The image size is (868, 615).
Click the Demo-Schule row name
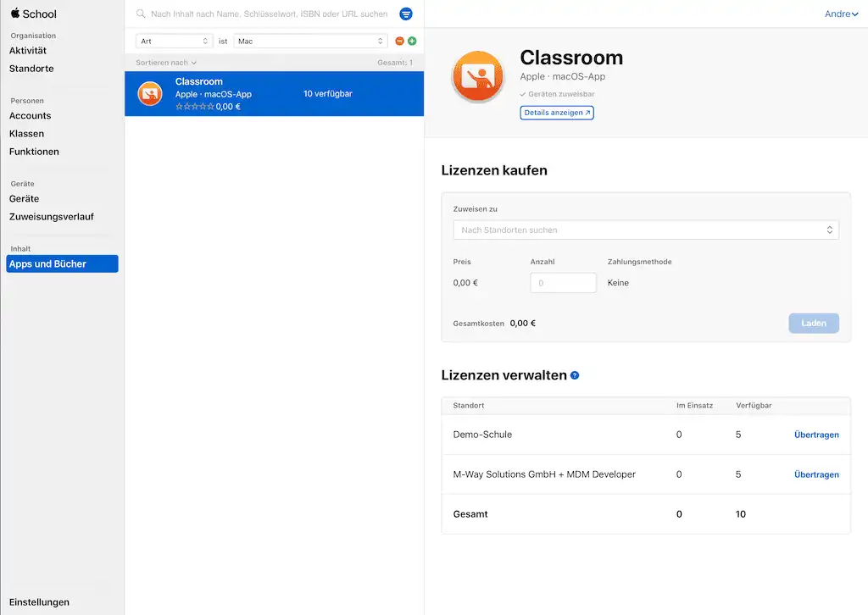click(482, 435)
